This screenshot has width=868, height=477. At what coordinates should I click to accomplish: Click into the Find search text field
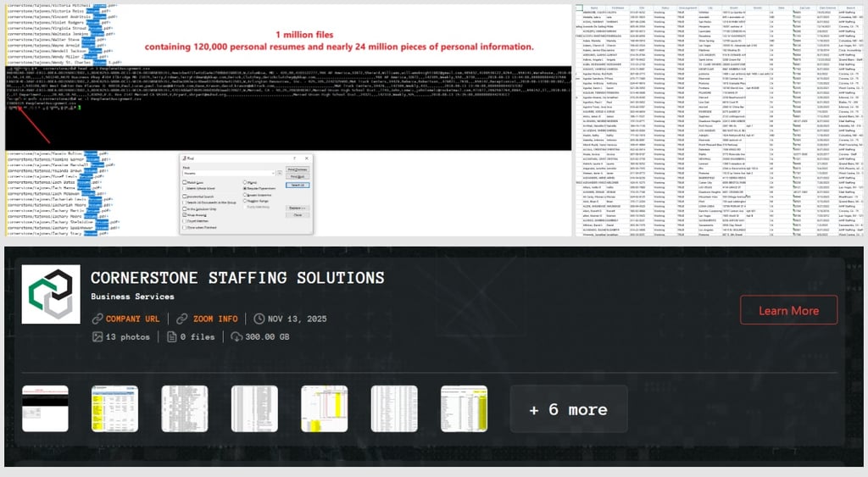(227, 173)
